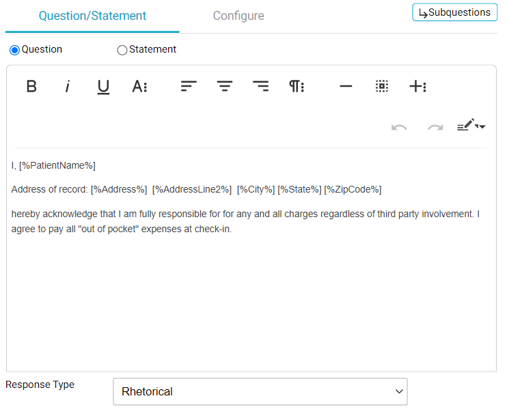Redo the last undone edit
509x420 pixels.
435,127
